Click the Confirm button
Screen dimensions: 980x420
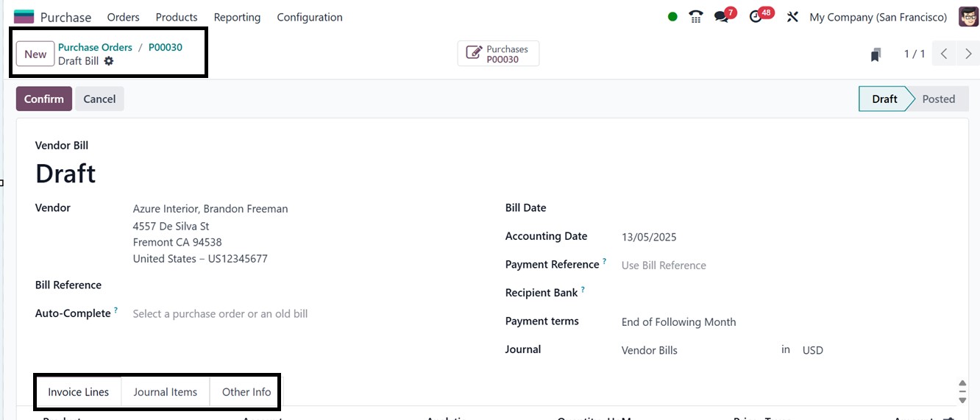coord(44,99)
